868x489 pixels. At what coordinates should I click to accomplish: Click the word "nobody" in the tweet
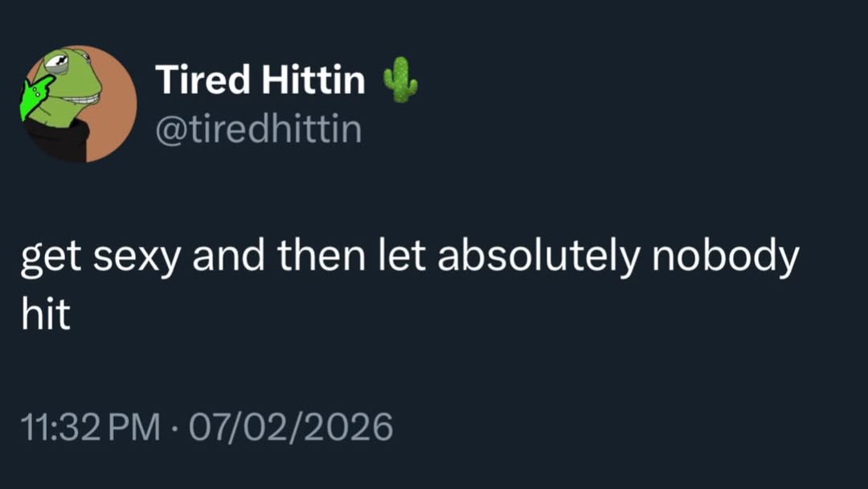(x=723, y=257)
